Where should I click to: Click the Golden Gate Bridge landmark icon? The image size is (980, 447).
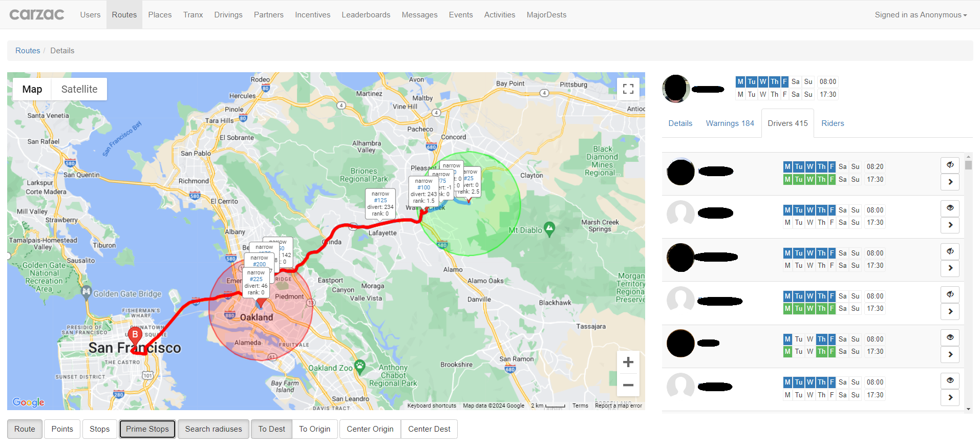coord(86,292)
